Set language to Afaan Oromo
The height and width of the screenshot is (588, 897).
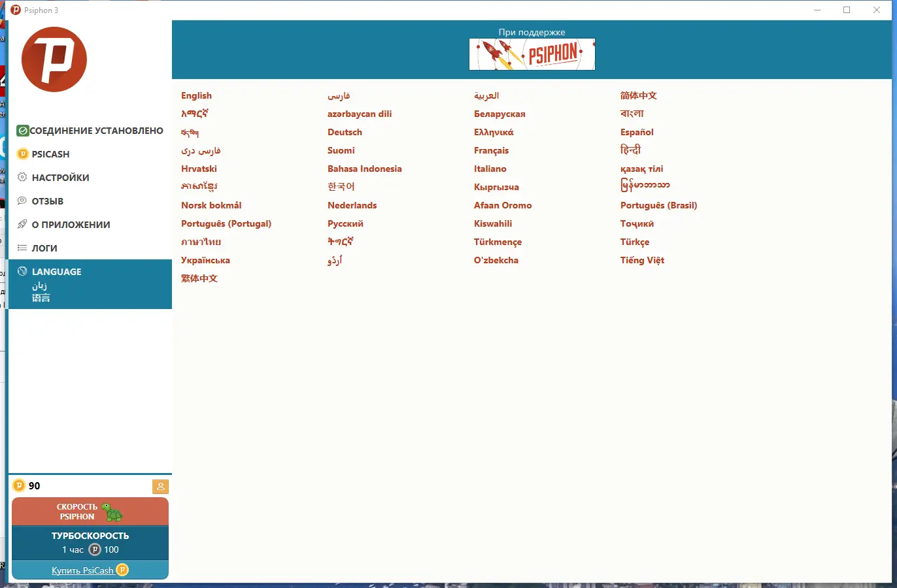[503, 205]
